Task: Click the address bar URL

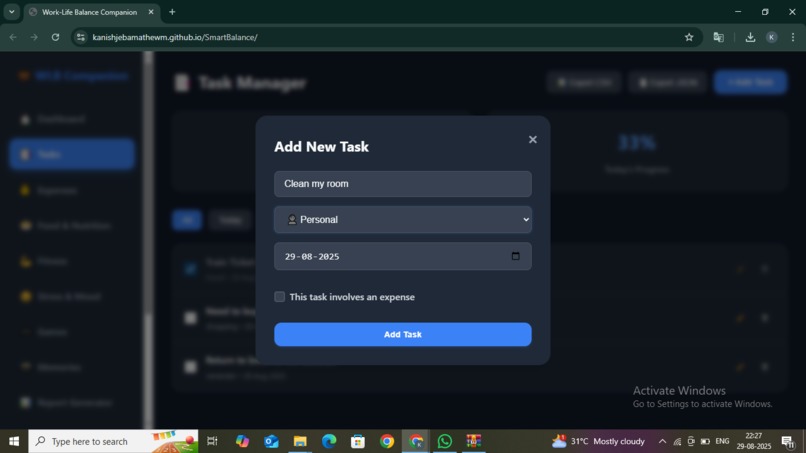Action: coord(175,37)
